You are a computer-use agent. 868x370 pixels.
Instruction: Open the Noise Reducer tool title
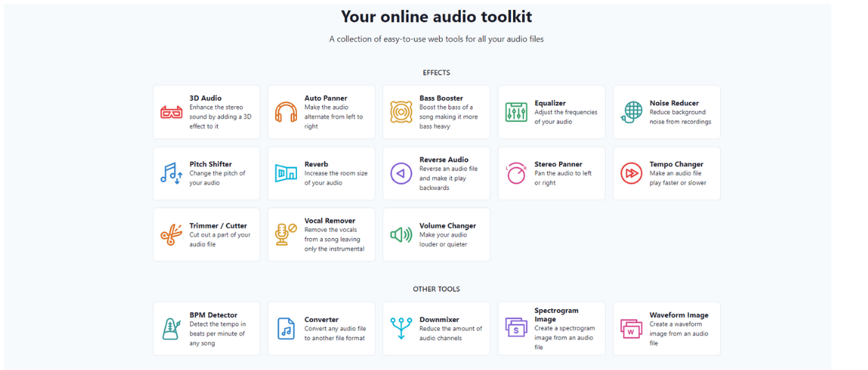[674, 103]
